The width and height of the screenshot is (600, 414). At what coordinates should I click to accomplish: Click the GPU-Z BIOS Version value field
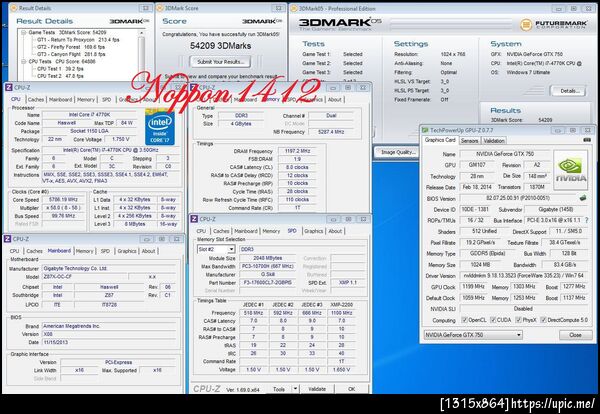click(x=518, y=198)
